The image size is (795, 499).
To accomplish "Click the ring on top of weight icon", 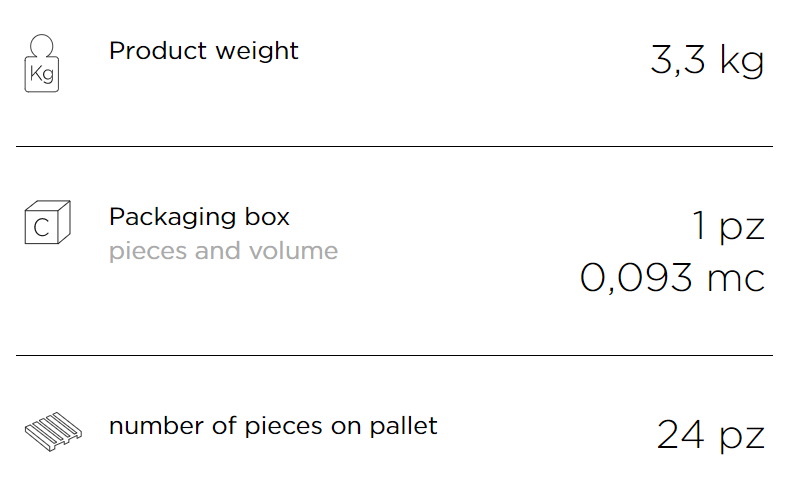I will click(x=42, y=46).
